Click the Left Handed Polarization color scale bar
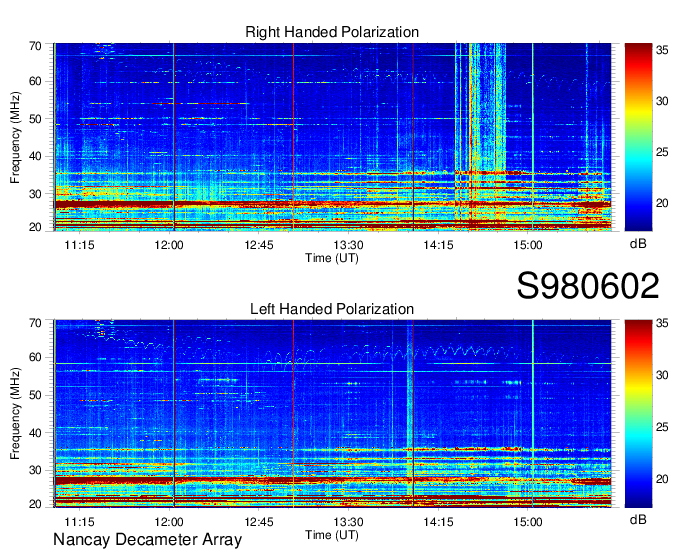The width and height of the screenshot is (680, 552). [x=638, y=414]
